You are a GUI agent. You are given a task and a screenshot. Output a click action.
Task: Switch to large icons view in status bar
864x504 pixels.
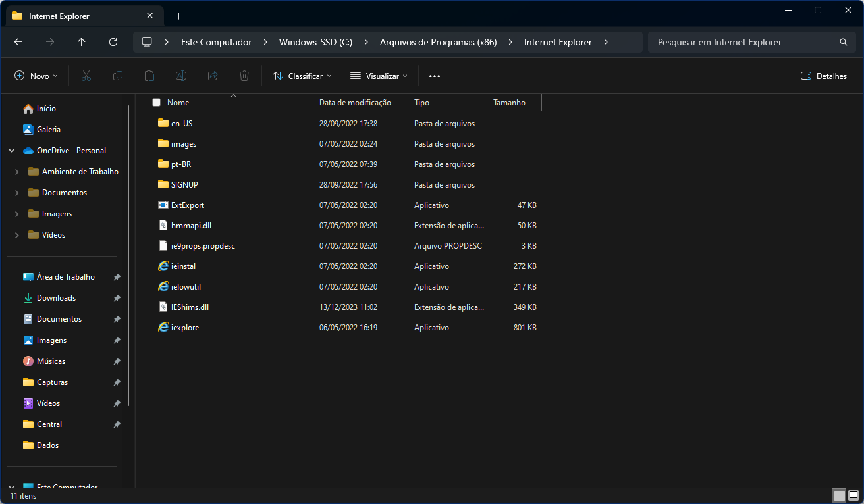[853, 495]
